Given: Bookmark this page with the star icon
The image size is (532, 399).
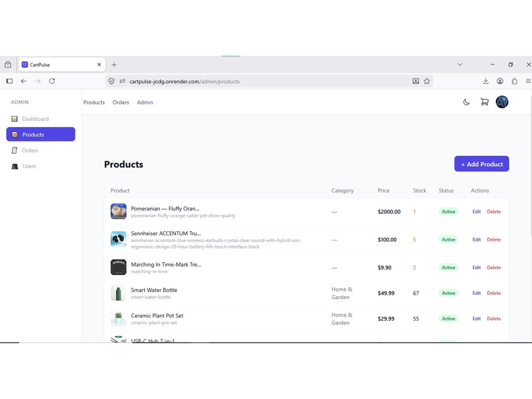Looking at the screenshot, I should pos(427,81).
